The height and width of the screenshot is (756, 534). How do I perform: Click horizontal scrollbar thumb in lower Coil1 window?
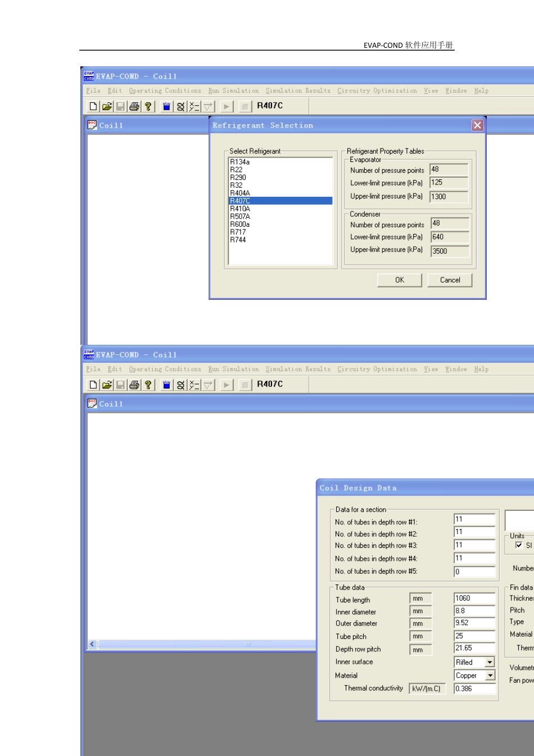tap(248, 644)
